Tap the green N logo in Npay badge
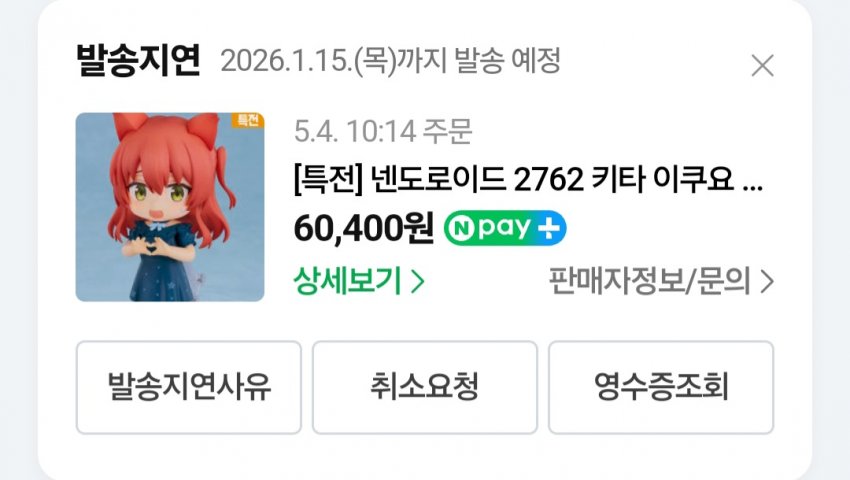Viewport: 850px width, 480px height. pyautogui.click(x=462, y=228)
